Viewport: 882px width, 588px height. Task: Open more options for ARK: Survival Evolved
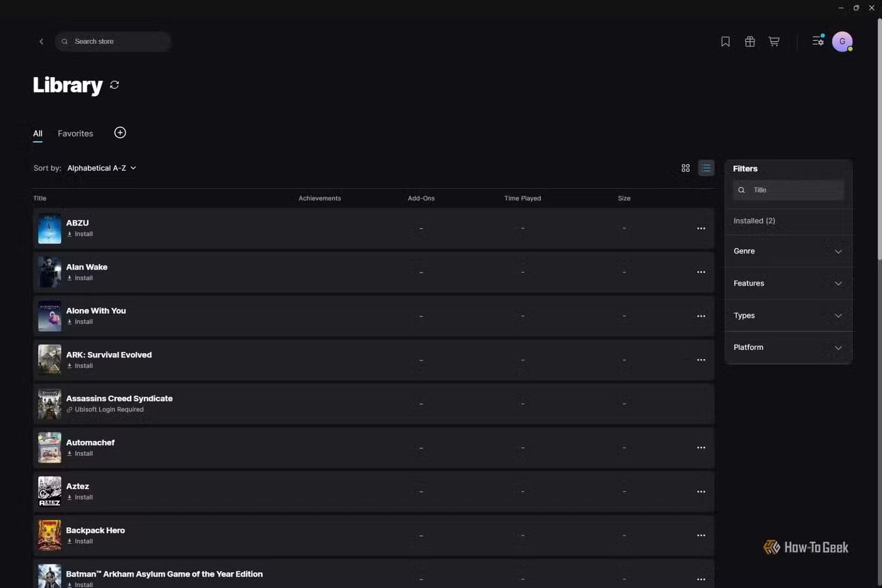[701, 360]
